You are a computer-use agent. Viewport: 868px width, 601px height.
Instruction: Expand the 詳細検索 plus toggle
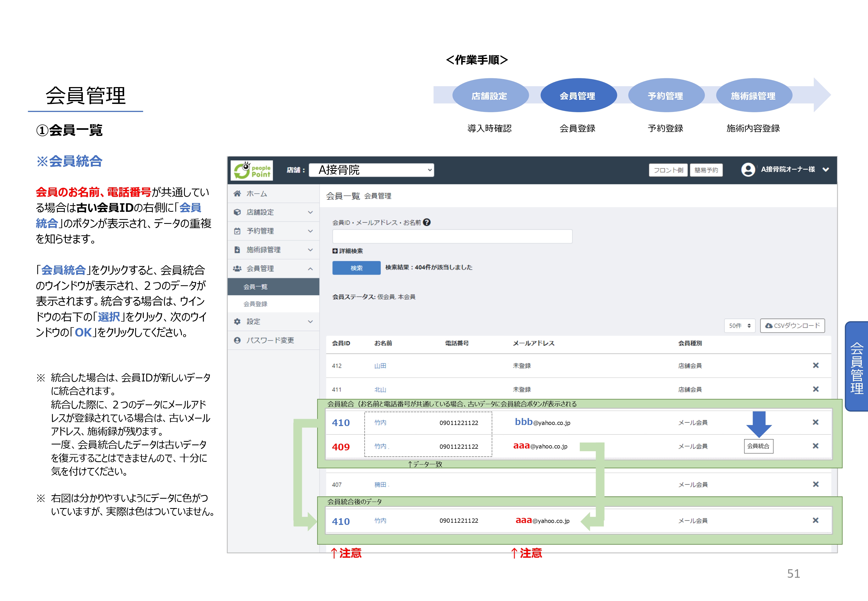click(335, 251)
